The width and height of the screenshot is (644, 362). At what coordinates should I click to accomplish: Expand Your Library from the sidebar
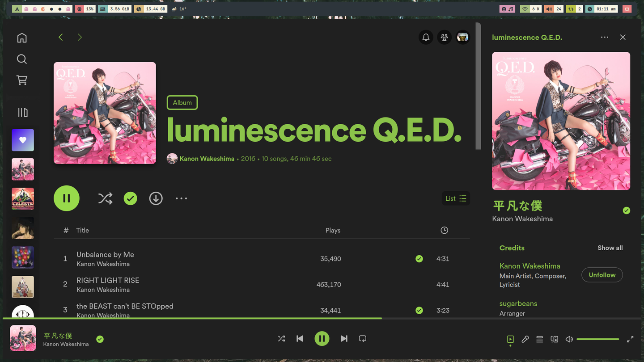(23, 113)
